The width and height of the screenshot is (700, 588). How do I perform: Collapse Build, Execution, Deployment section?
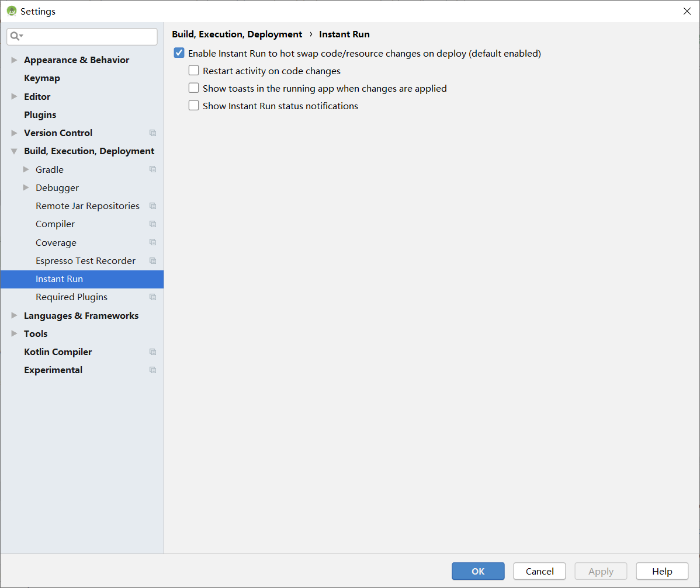pos(14,151)
